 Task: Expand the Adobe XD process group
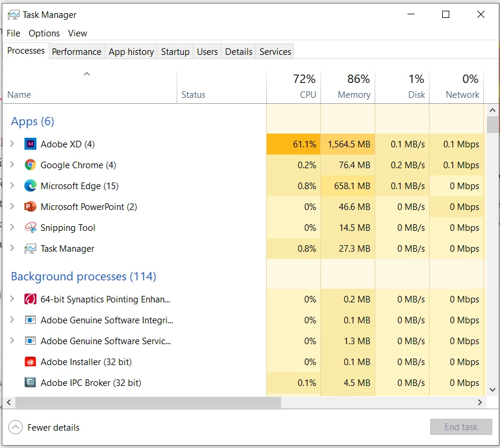pyautogui.click(x=12, y=144)
